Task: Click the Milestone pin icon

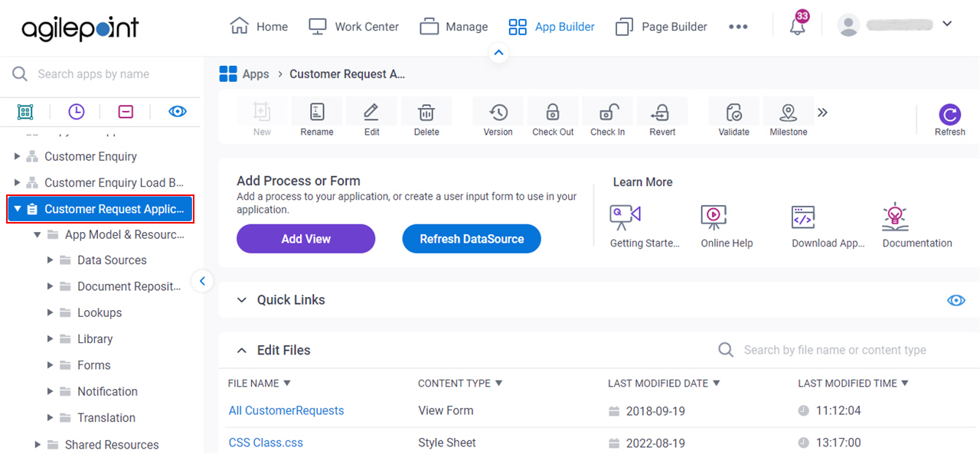Action: pos(789,113)
